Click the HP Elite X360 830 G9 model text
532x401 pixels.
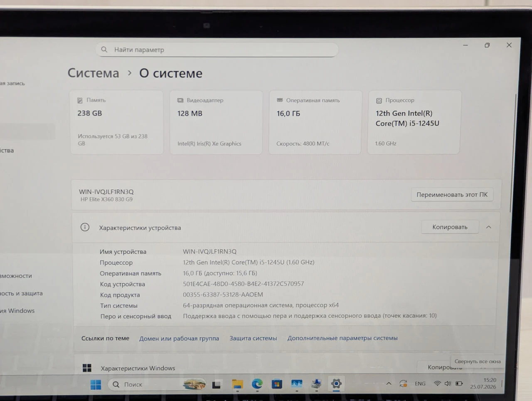tap(106, 200)
